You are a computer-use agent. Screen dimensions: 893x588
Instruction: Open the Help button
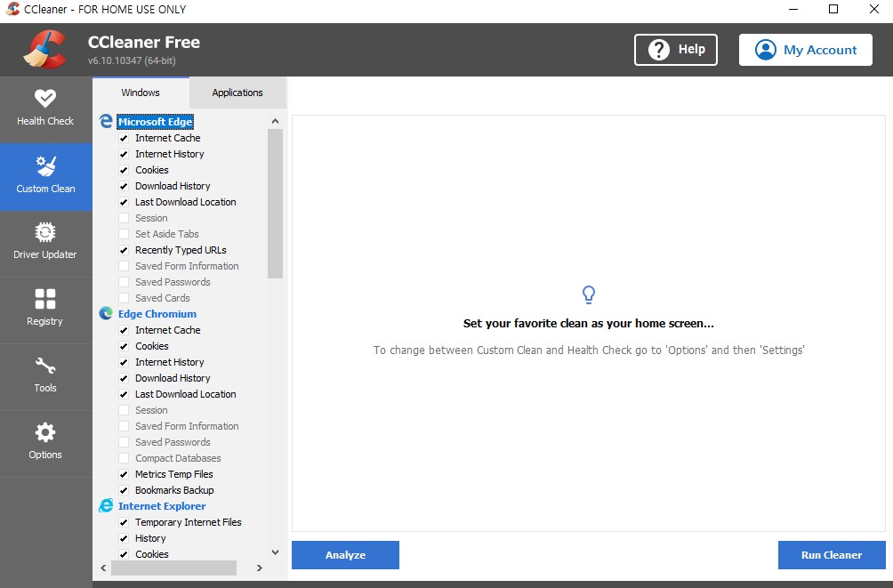coord(675,50)
